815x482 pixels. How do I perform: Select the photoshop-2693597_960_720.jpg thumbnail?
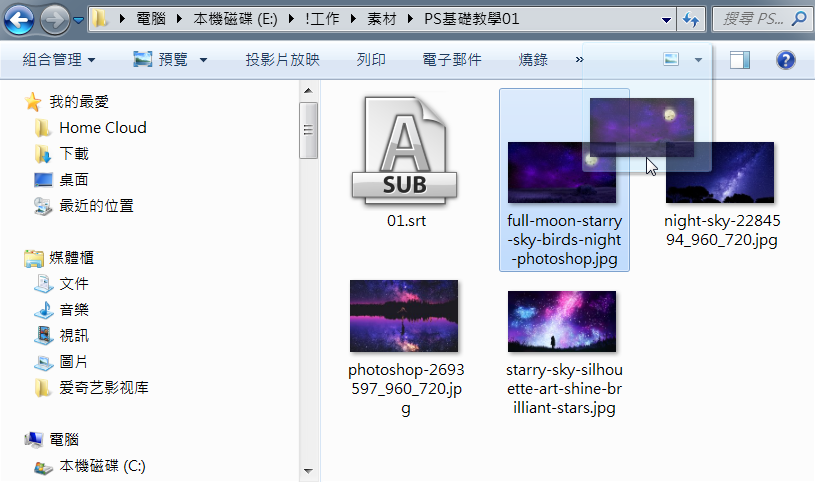[404, 316]
